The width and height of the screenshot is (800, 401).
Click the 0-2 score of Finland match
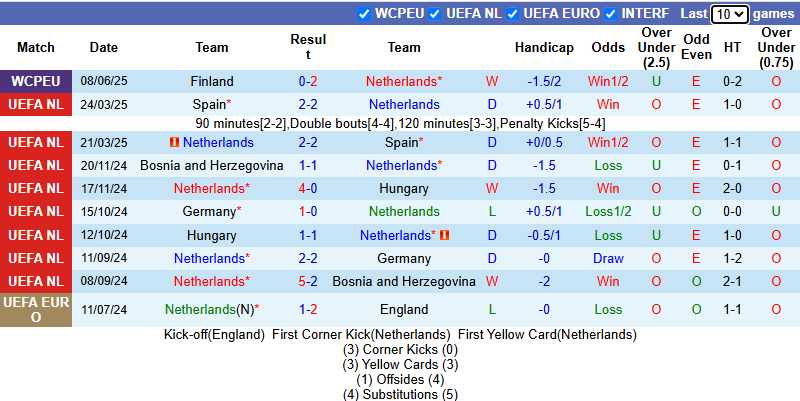point(308,81)
